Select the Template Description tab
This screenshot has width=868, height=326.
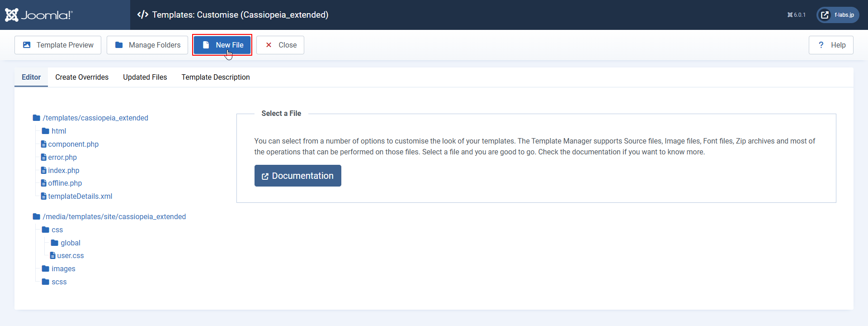coord(216,77)
